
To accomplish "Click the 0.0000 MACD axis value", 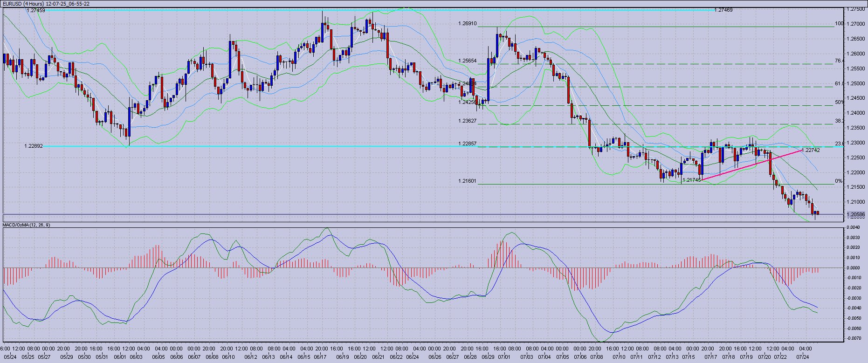I will point(854,268).
